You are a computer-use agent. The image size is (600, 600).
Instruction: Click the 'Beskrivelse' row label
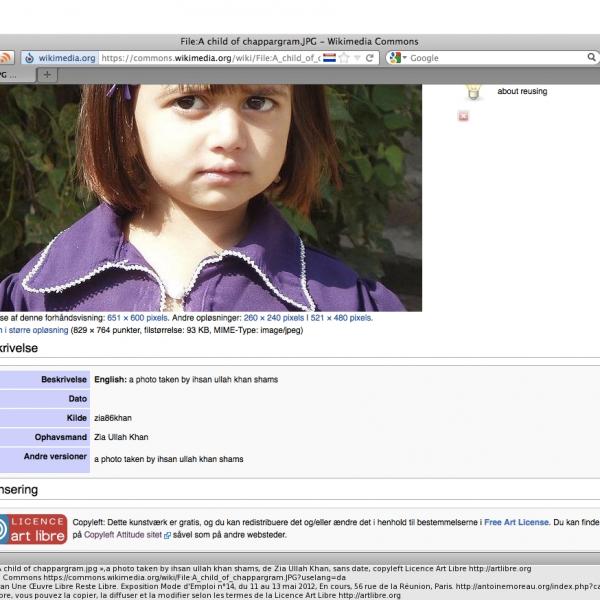tap(64, 380)
